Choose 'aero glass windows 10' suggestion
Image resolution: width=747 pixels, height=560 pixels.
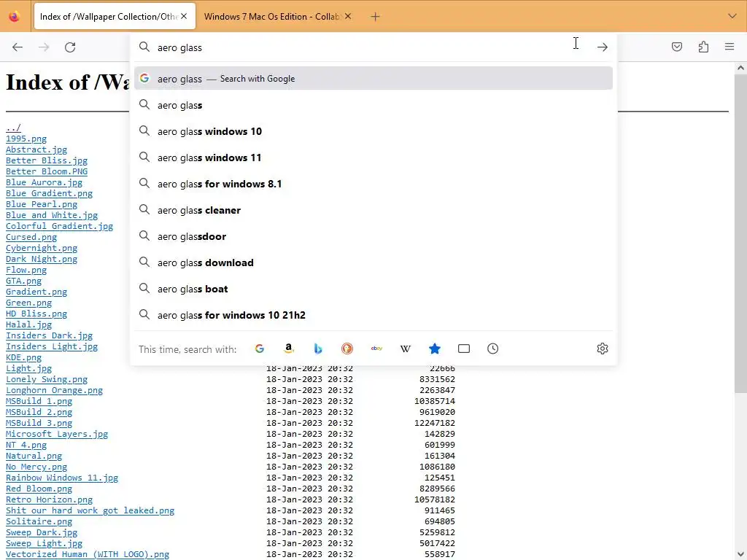[373, 131]
